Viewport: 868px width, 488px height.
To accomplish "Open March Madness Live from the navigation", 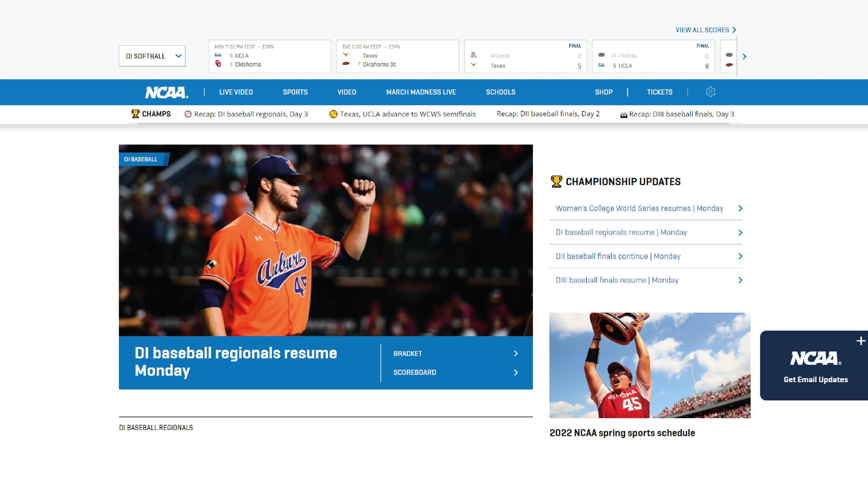I will (x=421, y=92).
